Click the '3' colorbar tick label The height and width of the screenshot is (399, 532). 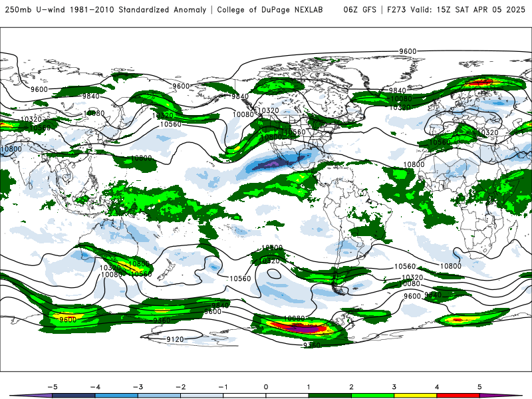click(394, 387)
